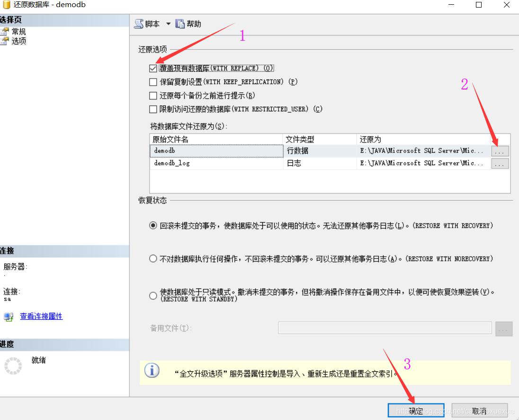Open the Script dropdown arrow

pos(168,24)
